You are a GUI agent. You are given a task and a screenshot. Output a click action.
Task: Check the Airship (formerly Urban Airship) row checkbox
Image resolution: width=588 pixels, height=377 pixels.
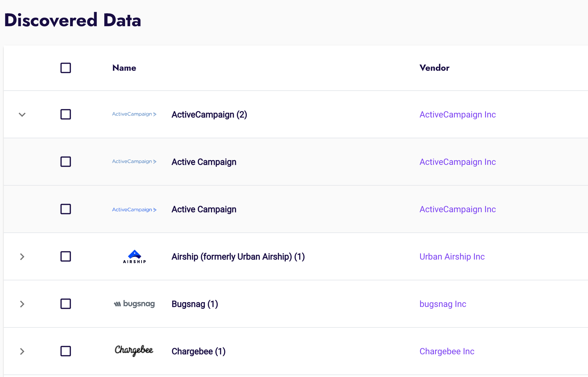[x=66, y=256]
